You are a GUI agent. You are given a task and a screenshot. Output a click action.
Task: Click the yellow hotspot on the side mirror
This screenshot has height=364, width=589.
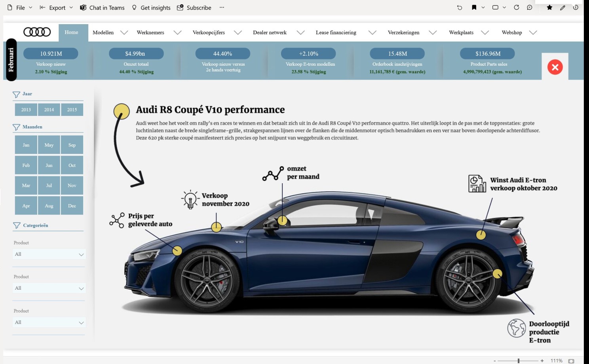(282, 220)
